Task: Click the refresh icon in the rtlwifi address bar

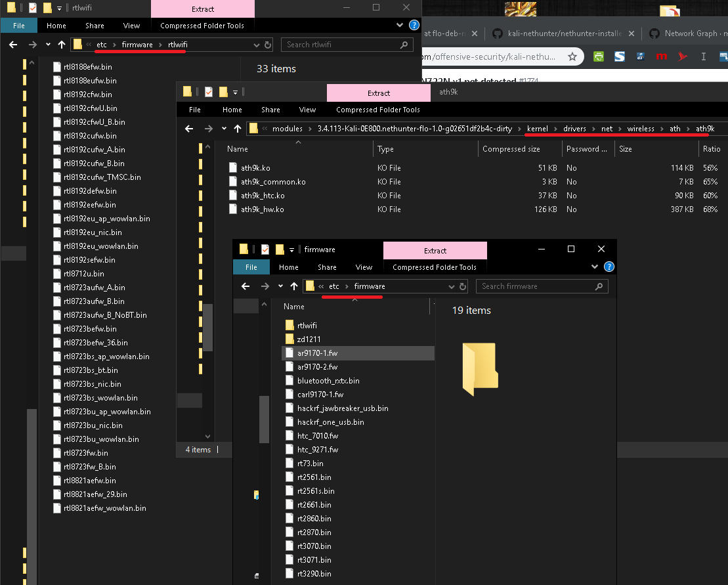Action: click(268, 45)
